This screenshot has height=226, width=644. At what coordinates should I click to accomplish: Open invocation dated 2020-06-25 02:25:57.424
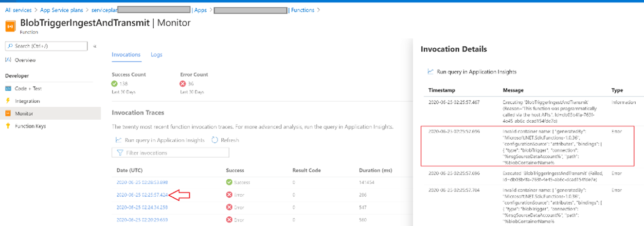[142, 195]
